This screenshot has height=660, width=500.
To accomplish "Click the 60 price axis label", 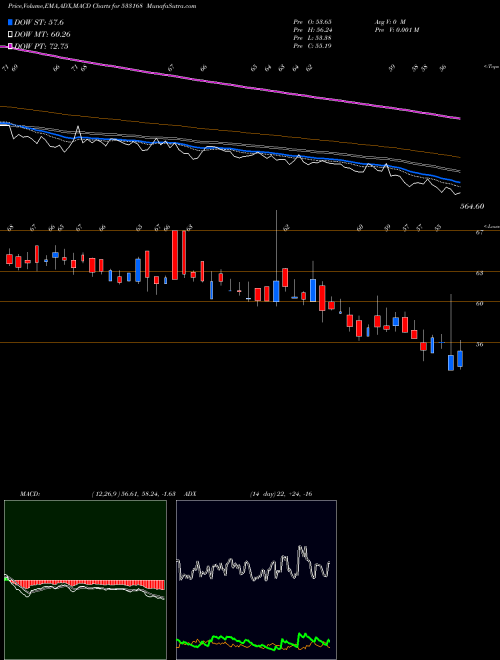I will tap(479, 303).
